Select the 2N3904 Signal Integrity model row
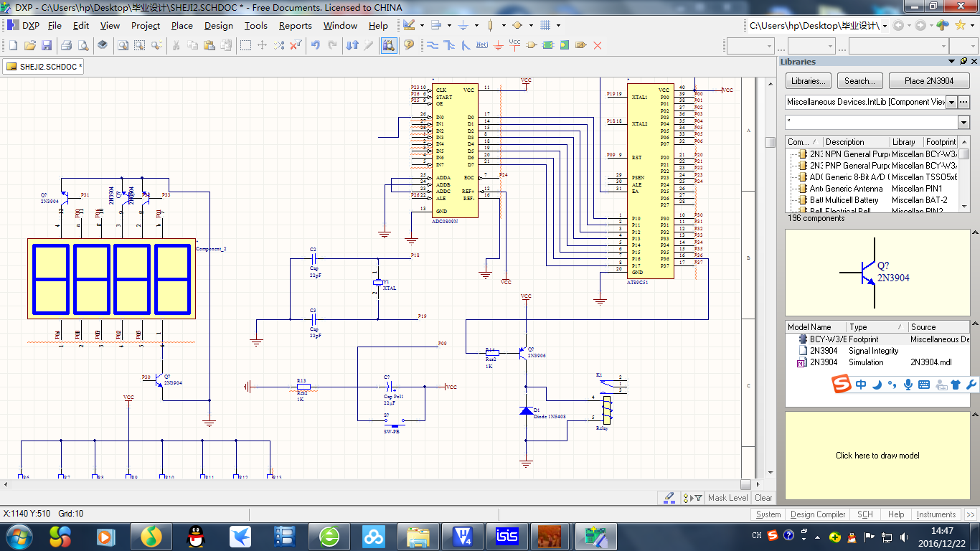 pyautogui.click(x=878, y=351)
